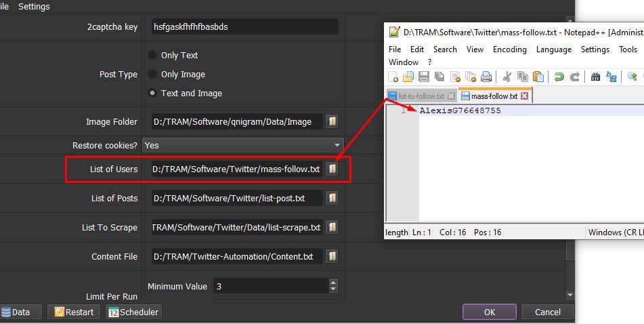Open Notepad++ Tools menu
The width and height of the screenshot is (644, 324).
[x=628, y=49]
